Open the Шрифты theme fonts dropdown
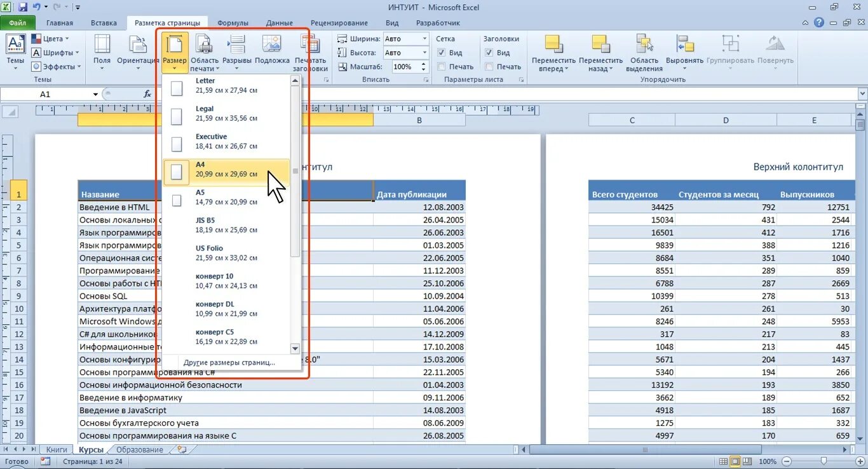 (55, 53)
